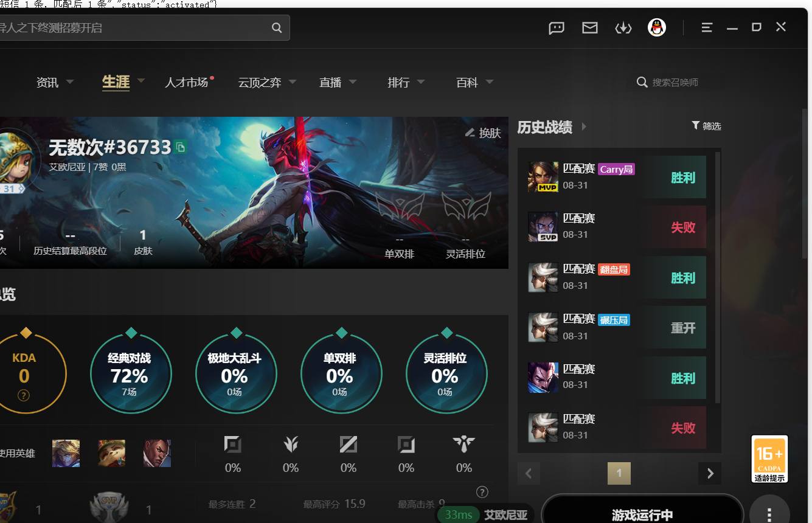Select page 1 of match history
This screenshot has width=812, height=523.
tap(619, 473)
